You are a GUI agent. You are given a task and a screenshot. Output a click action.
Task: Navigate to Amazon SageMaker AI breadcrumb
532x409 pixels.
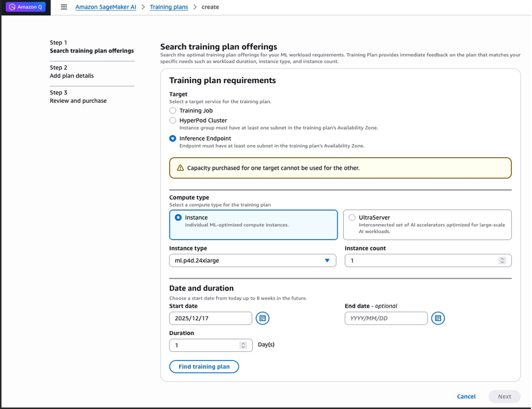tap(106, 7)
